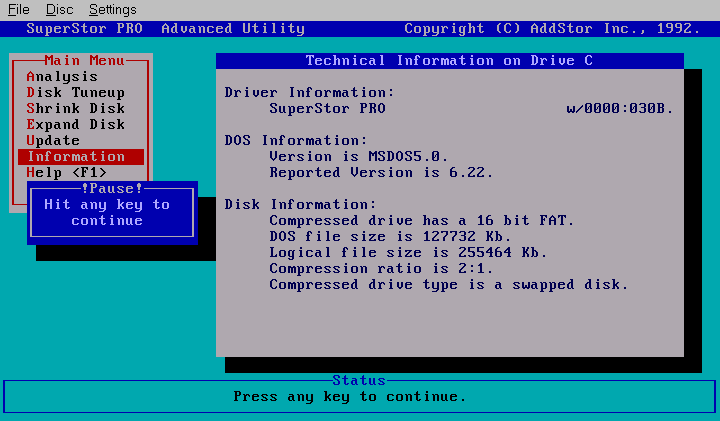Select Shrink Disk entry
The image size is (720, 421).
coord(76,109)
